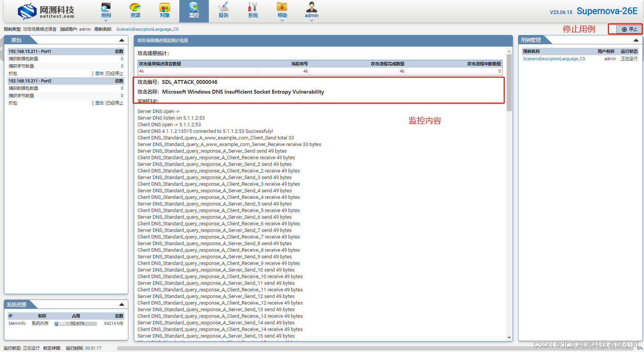
Task: Select the 192.168.15.211 - Port1 row
Action: [66, 51]
